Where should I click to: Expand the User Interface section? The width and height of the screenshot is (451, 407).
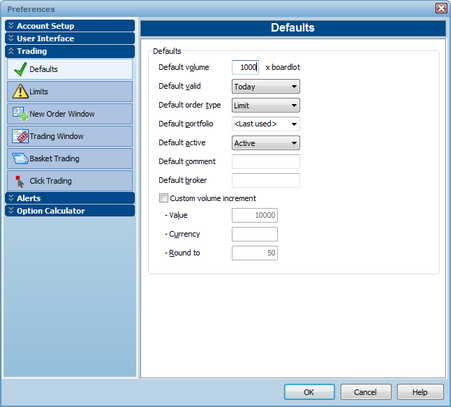coord(70,38)
